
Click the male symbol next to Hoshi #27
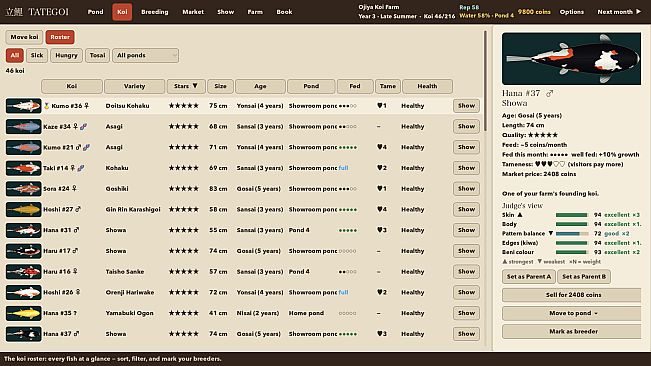coord(78,209)
